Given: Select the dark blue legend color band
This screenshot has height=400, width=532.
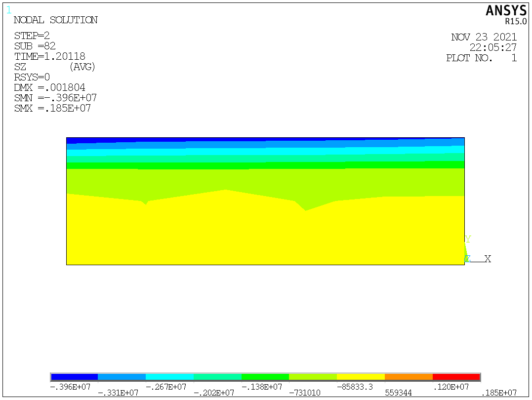Looking at the screenshot, I should pos(74,377).
